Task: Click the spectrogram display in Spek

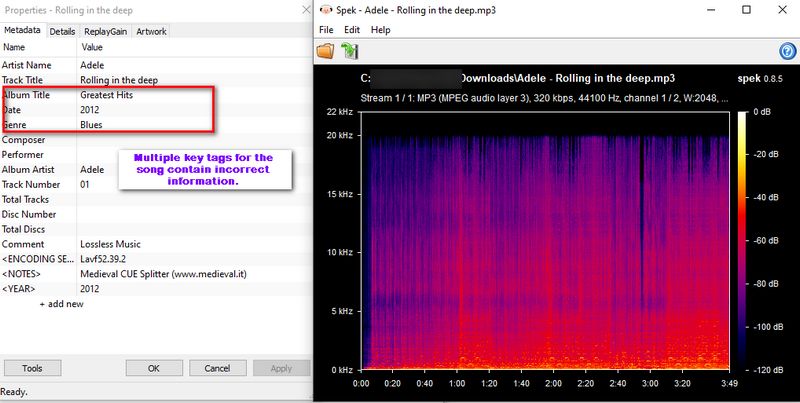Action: pyautogui.click(x=545, y=241)
